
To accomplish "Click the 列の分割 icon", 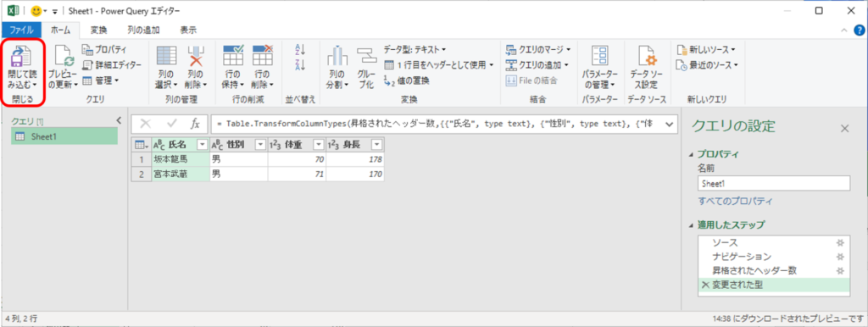I will tap(337, 57).
